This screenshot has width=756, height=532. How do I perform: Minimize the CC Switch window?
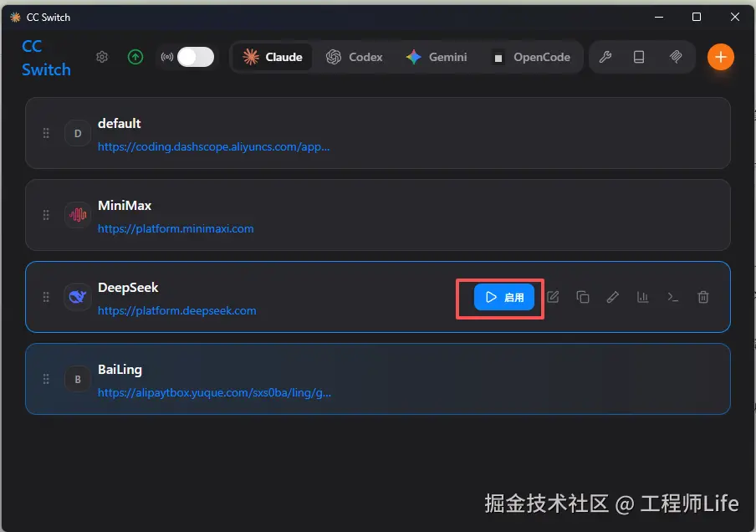point(659,17)
